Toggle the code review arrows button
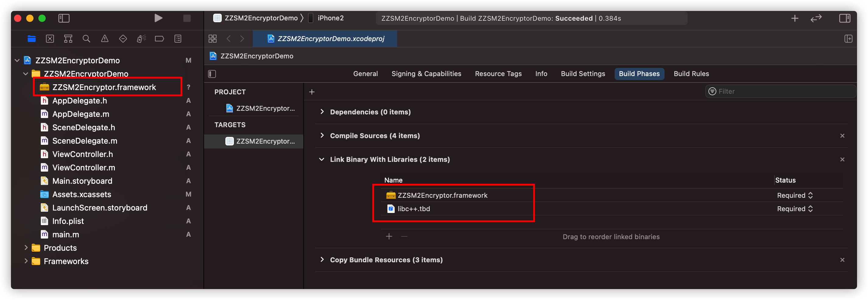The image size is (868, 300). [816, 18]
